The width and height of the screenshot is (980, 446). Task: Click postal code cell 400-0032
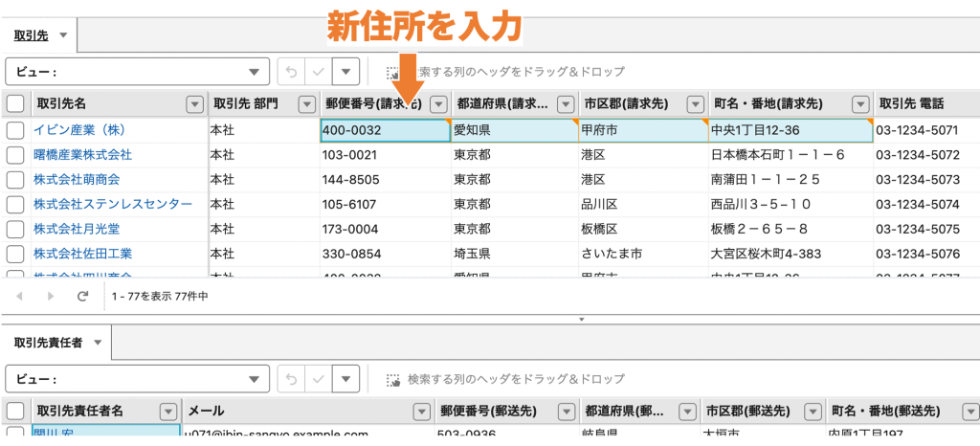click(384, 130)
